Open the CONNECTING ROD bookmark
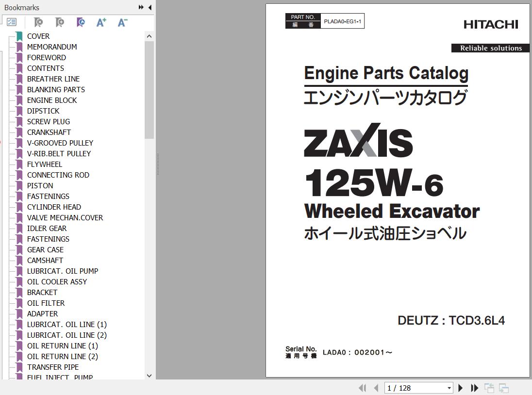Screen dimensions: 532x395 pos(58,175)
